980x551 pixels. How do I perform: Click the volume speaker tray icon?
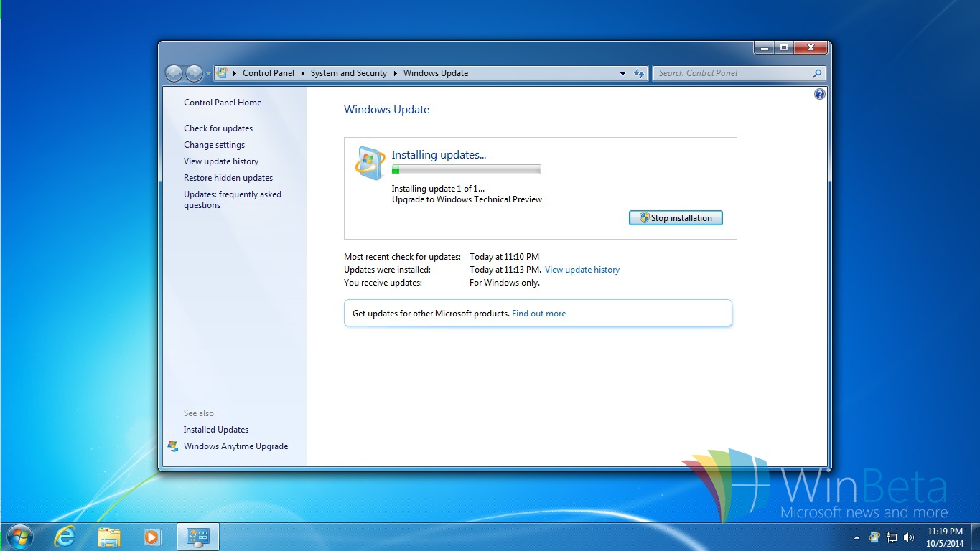coord(909,537)
